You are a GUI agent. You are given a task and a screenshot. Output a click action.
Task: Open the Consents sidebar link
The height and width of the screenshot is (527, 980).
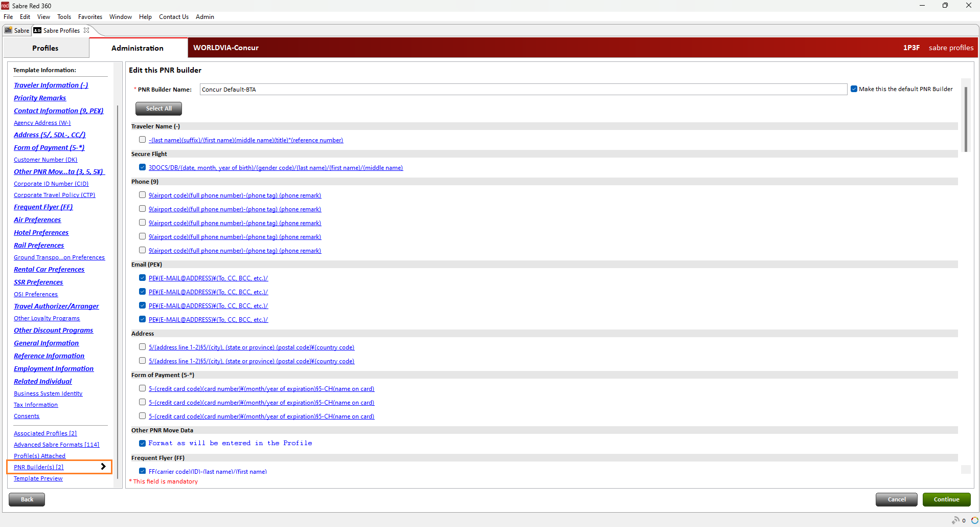point(27,416)
